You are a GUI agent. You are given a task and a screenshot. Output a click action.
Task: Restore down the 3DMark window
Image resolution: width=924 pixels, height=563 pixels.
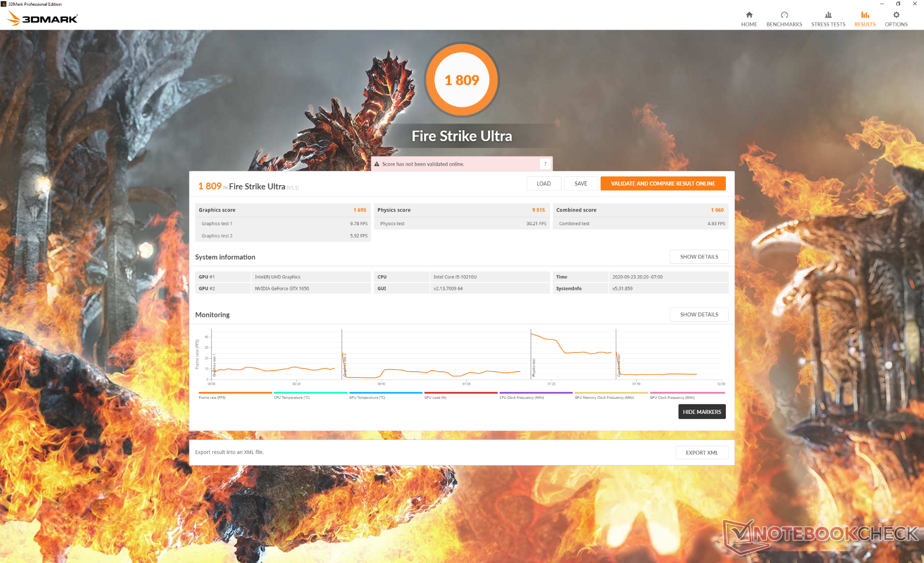tap(898, 4)
